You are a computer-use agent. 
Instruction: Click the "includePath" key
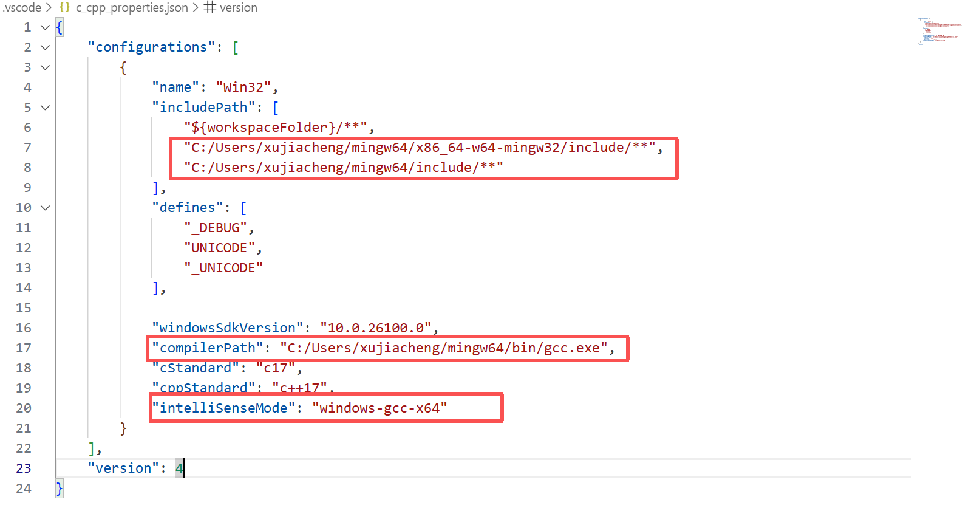203,108
